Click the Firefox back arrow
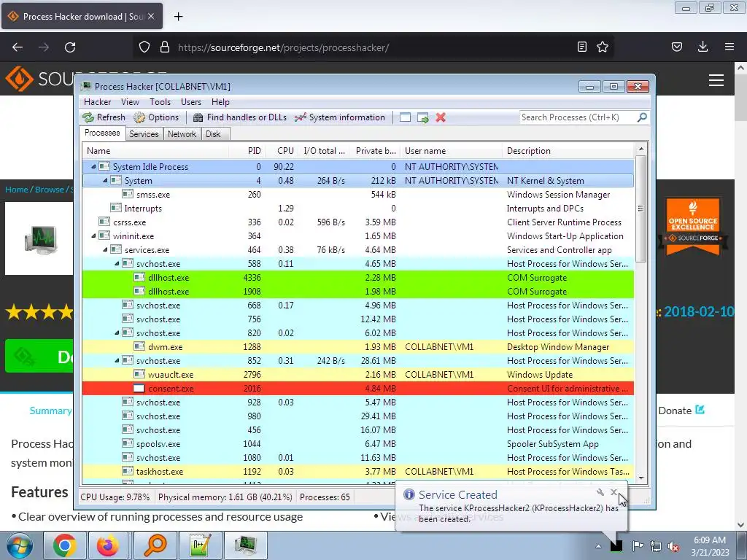Viewport: 747px width, 560px height. click(18, 47)
